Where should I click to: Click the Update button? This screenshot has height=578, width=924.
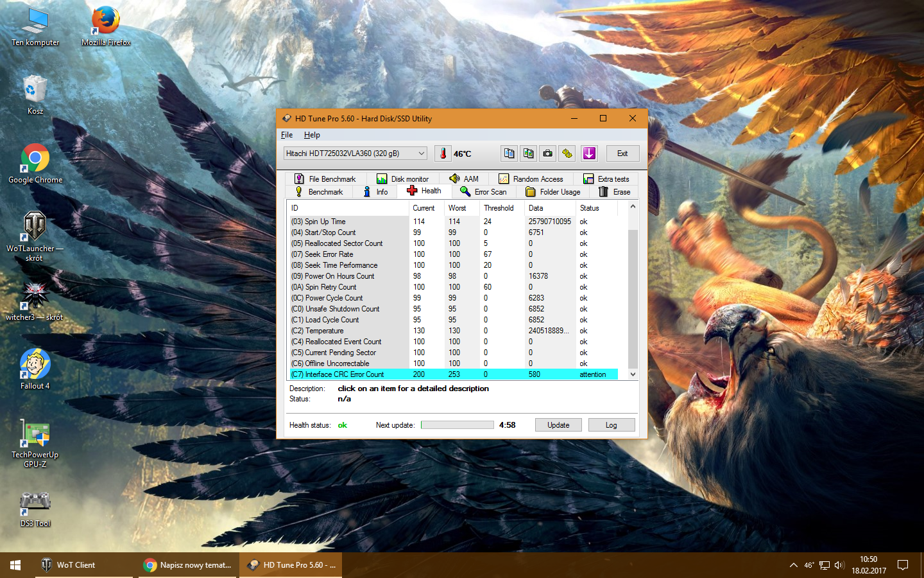click(x=558, y=425)
